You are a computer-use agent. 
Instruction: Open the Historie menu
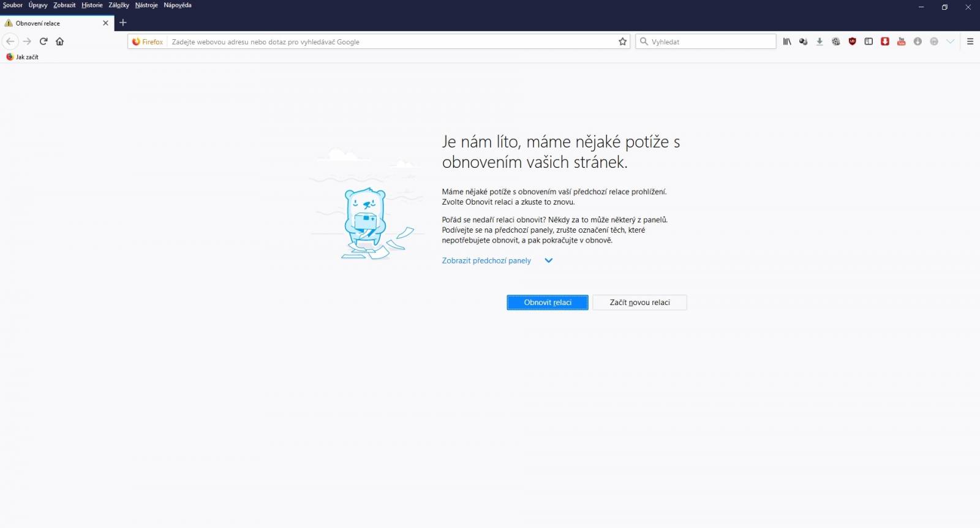(x=92, y=5)
